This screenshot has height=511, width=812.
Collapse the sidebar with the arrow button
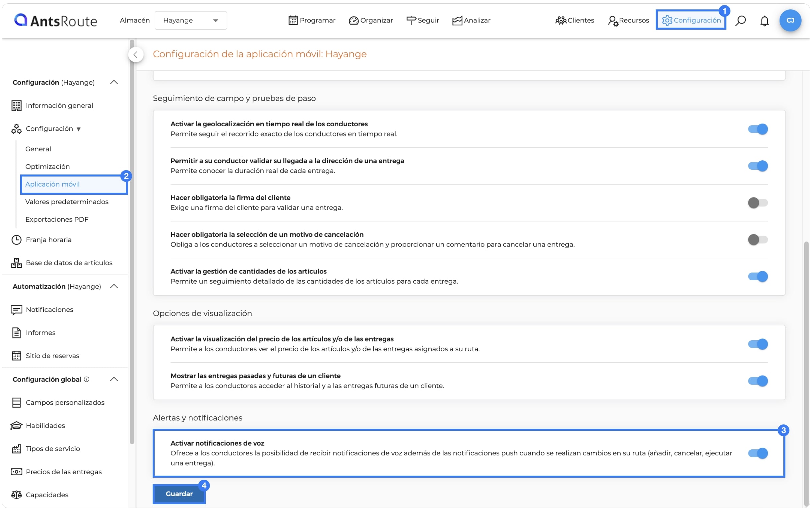click(x=135, y=55)
